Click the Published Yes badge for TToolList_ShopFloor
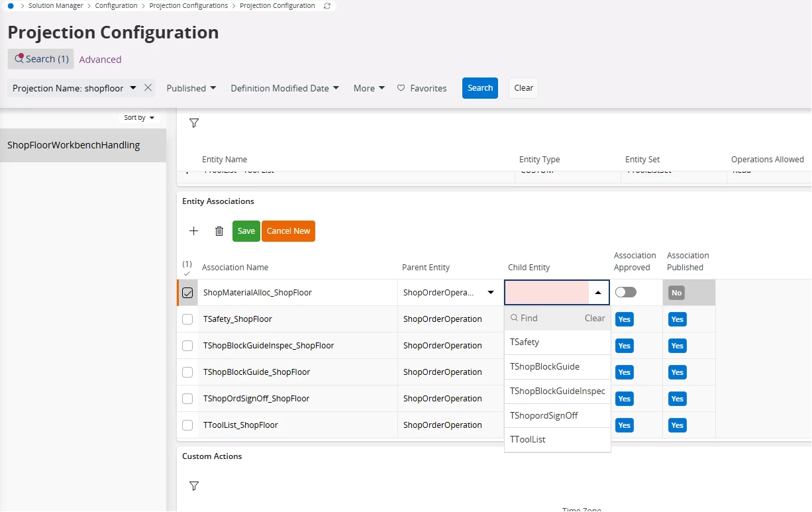Image resolution: width=812 pixels, height=512 pixels. pyautogui.click(x=677, y=425)
